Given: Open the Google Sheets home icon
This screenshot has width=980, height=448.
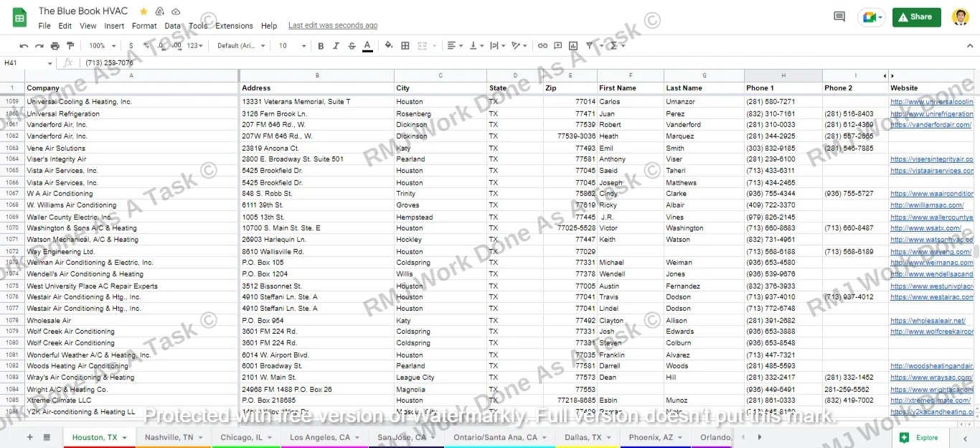Looking at the screenshot, I should point(19,17).
